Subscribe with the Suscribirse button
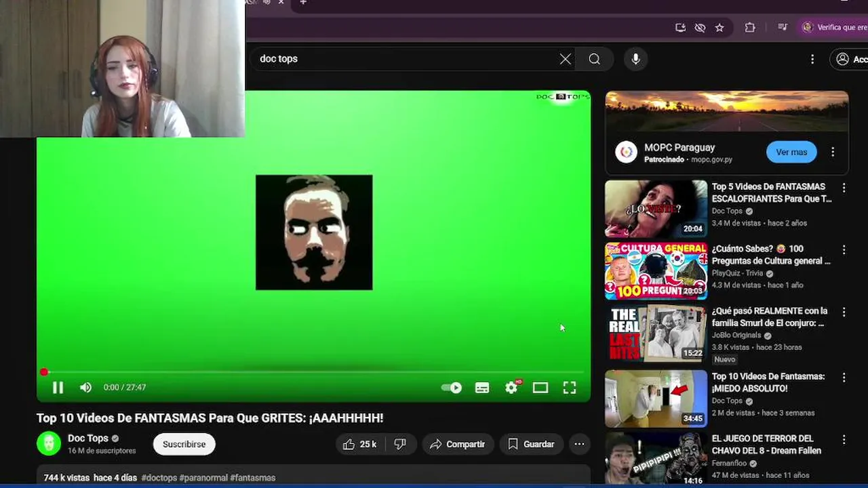 [184, 444]
